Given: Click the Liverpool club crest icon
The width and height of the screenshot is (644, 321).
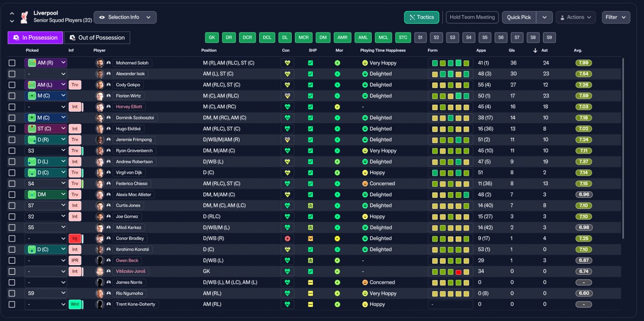Looking at the screenshot, I should pyautogui.click(x=24, y=17).
